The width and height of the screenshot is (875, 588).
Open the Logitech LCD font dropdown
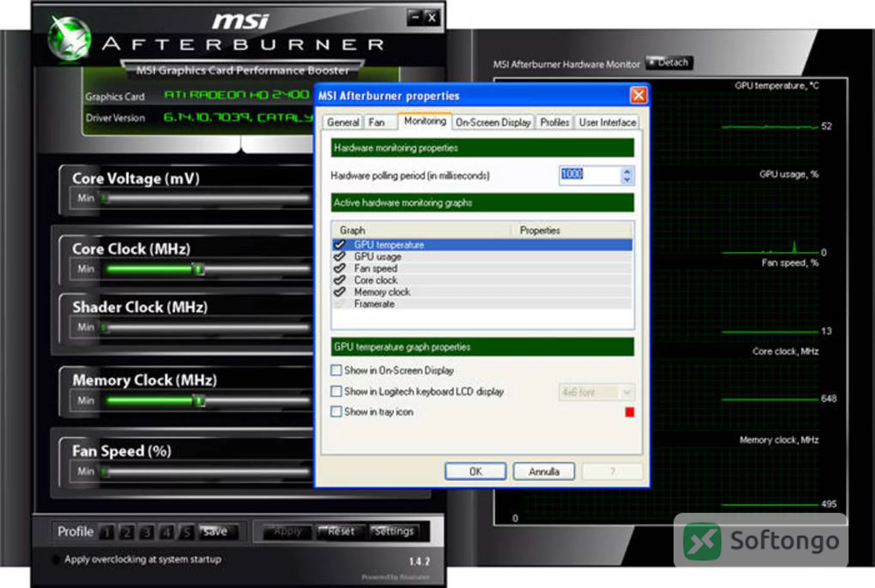pyautogui.click(x=597, y=392)
